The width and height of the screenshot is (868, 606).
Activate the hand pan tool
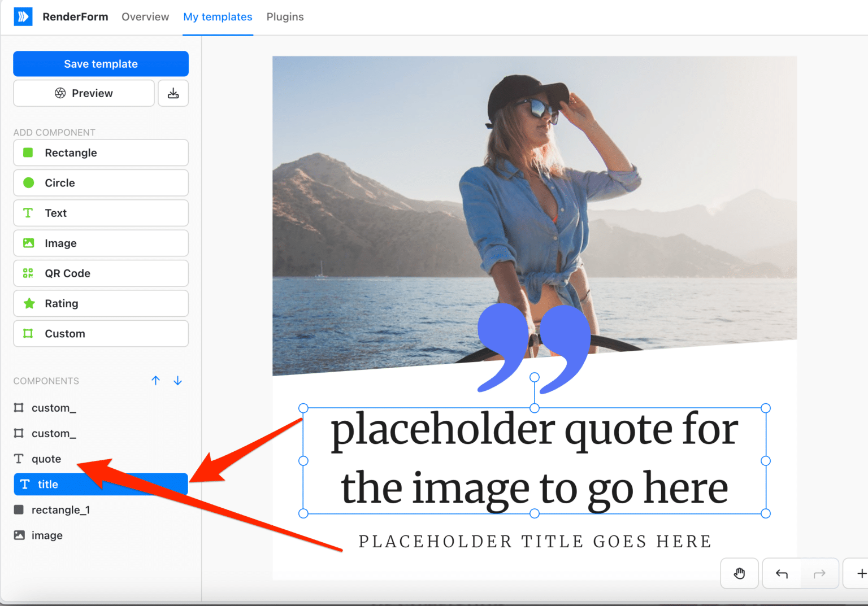point(739,573)
